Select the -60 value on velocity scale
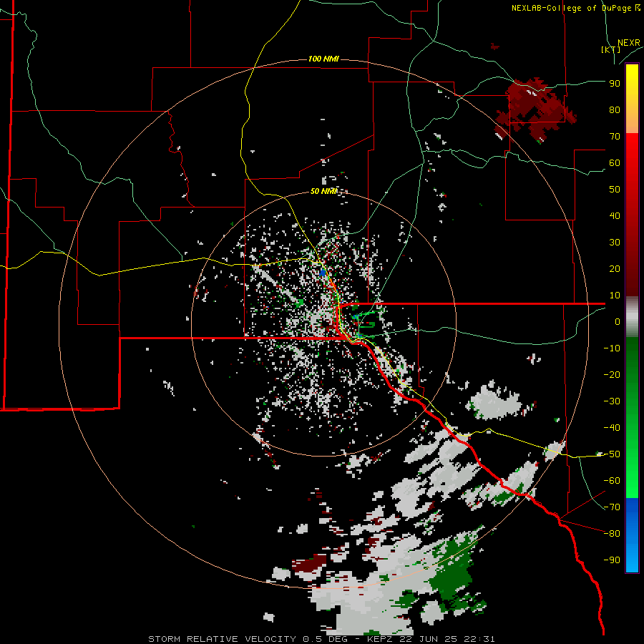Screen dimensions: 644x644 coord(612,481)
